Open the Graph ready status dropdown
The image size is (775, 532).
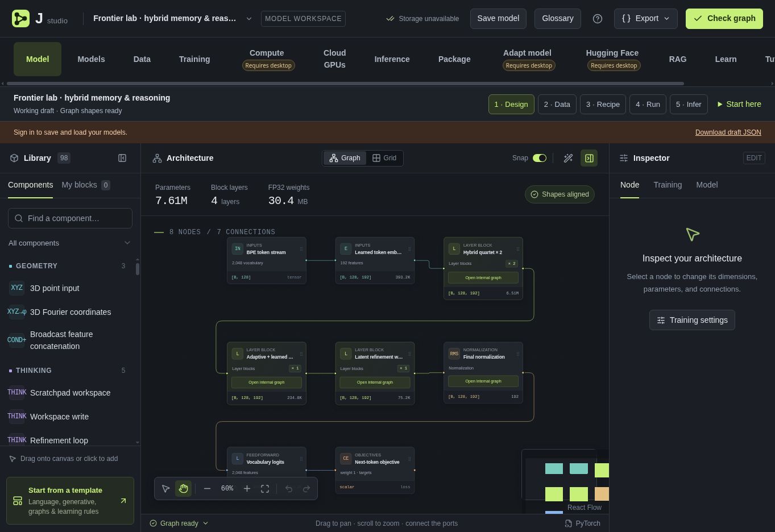[x=179, y=523]
